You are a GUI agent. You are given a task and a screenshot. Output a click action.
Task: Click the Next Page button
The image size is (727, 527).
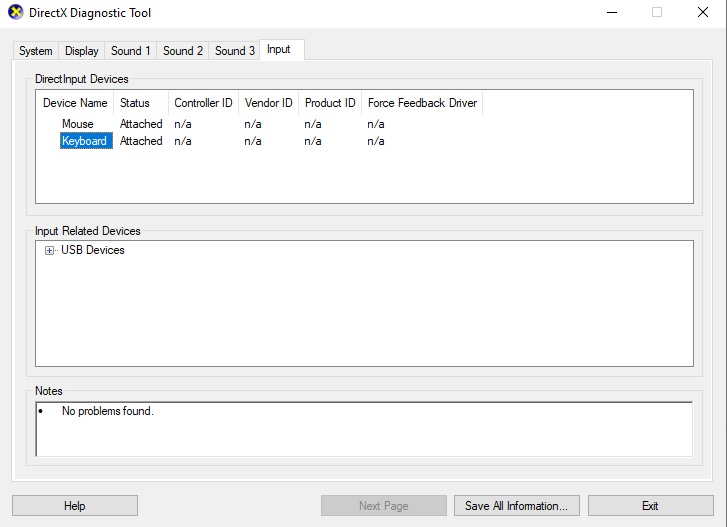(383, 505)
